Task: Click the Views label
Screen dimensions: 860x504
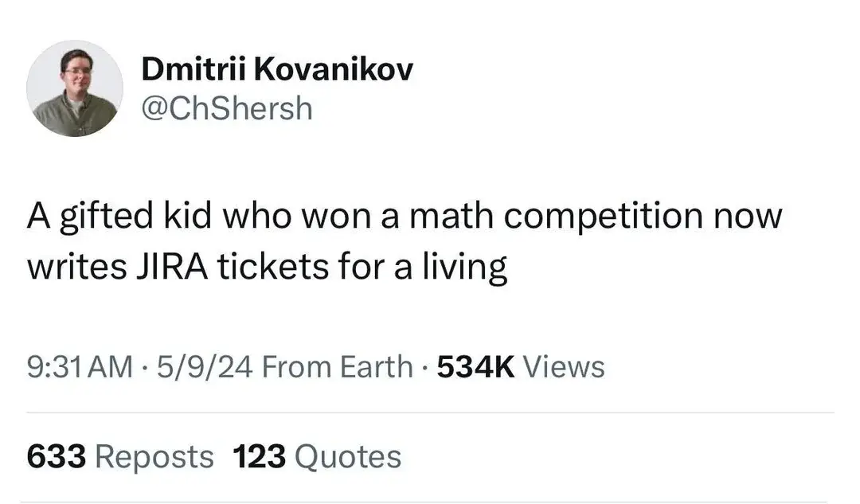Action: (564, 367)
